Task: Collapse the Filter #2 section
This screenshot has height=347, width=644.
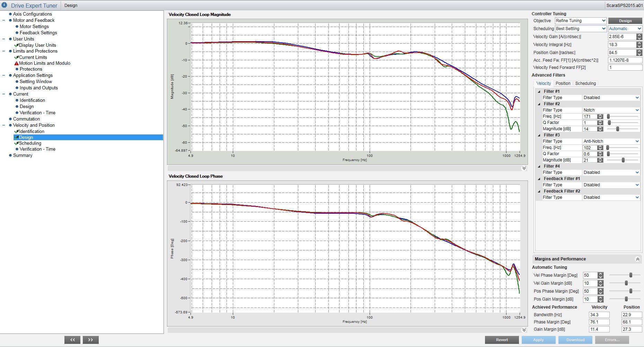Action: (539, 104)
